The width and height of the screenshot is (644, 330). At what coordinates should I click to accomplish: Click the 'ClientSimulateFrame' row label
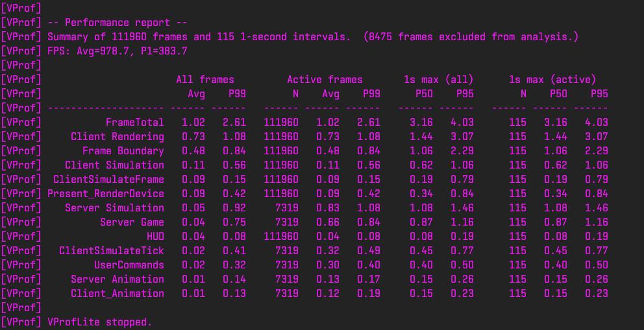point(108,180)
